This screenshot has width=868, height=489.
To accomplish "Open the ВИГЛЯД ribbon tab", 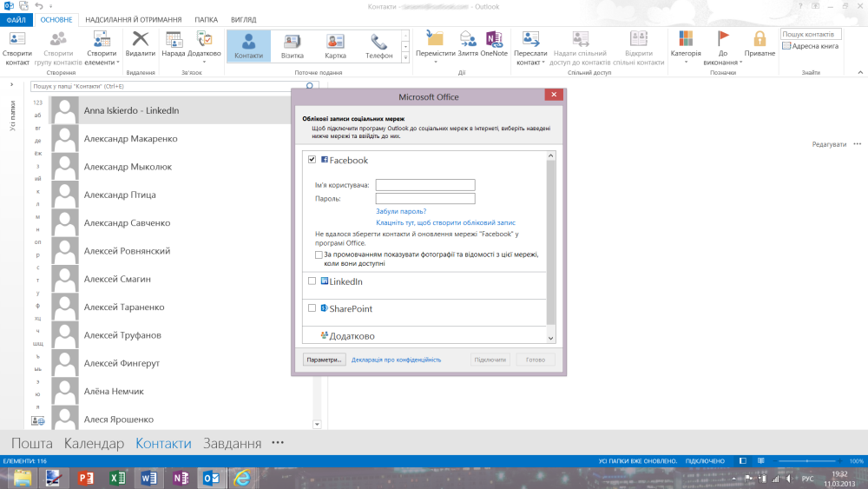I will tap(244, 19).
